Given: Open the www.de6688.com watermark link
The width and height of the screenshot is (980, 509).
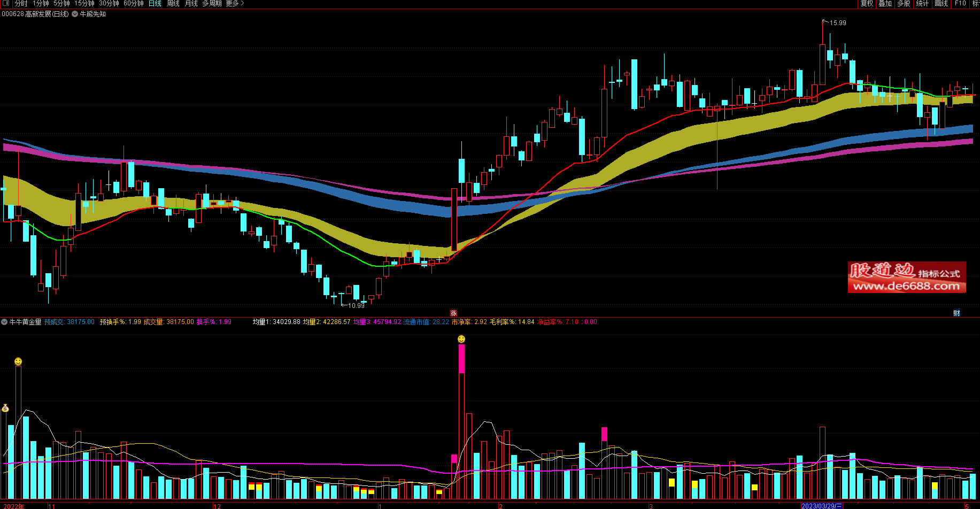Looking at the screenshot, I should (x=906, y=286).
